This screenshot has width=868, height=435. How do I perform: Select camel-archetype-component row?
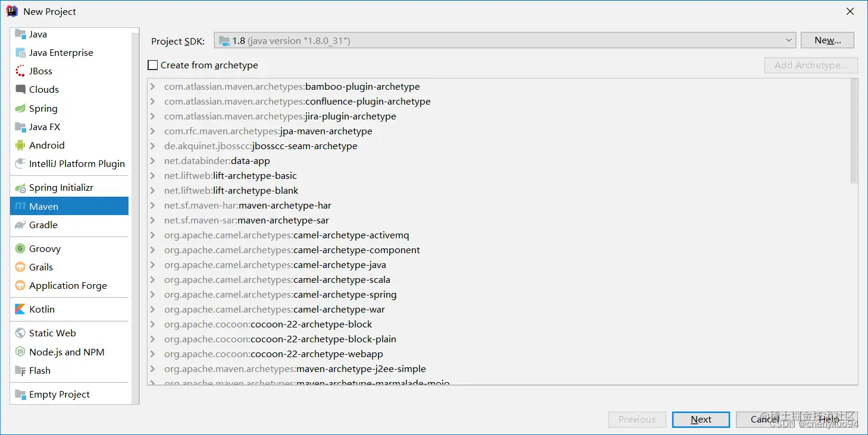(x=499, y=250)
